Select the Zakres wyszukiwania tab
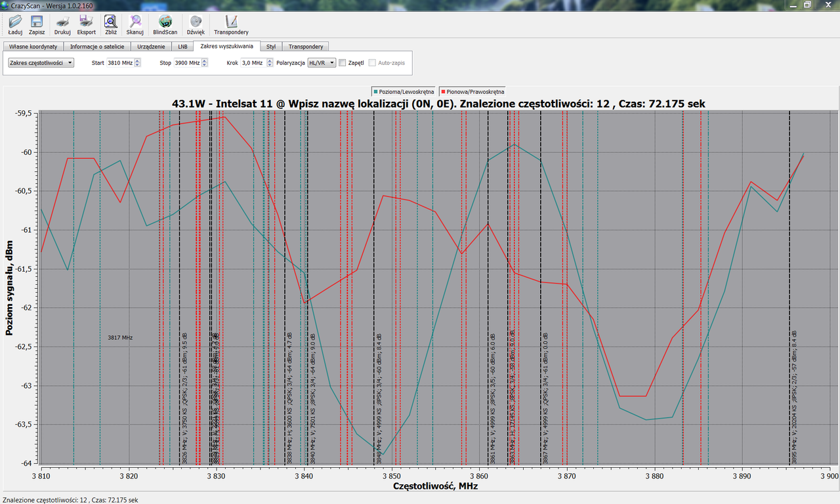The width and height of the screenshot is (840, 504). pyautogui.click(x=227, y=46)
